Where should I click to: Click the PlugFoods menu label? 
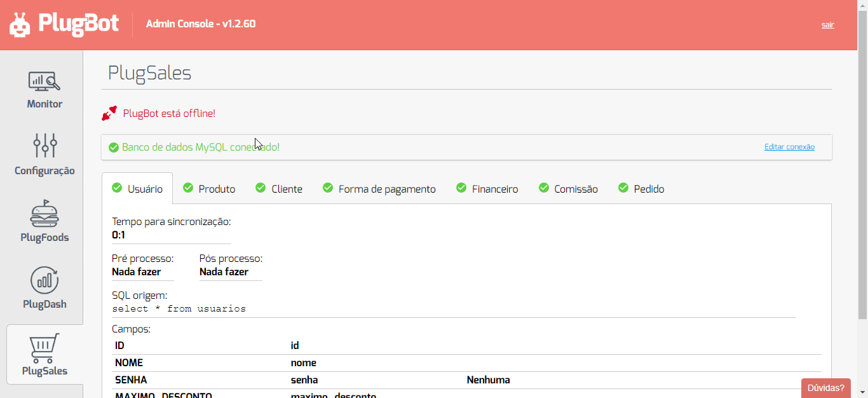[x=44, y=237]
